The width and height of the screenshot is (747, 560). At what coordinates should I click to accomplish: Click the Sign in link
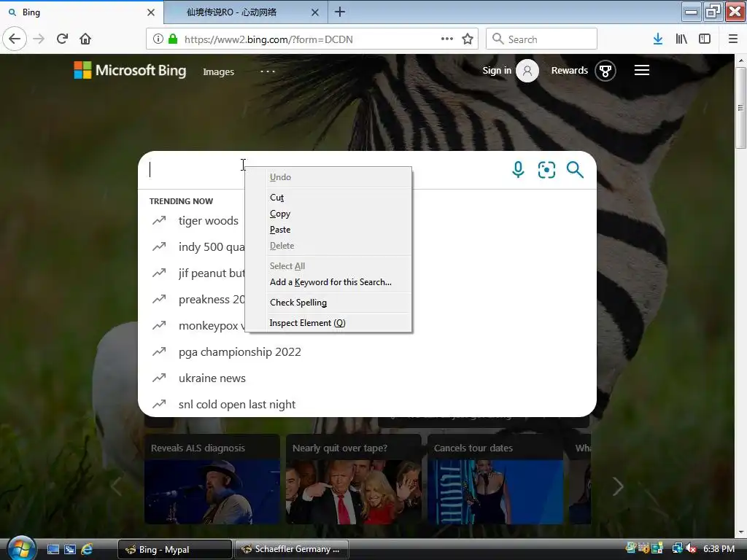click(x=496, y=71)
